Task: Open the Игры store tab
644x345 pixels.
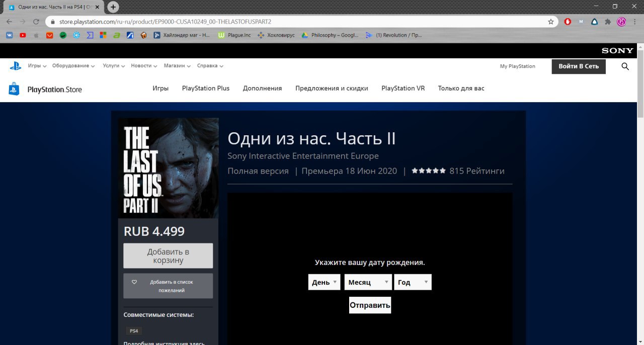Action: click(x=160, y=88)
